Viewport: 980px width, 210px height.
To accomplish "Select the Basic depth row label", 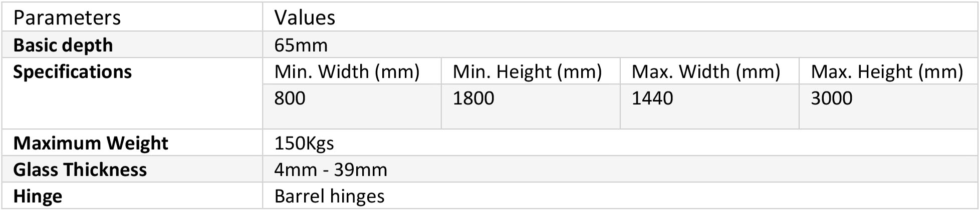I will coord(63,45).
